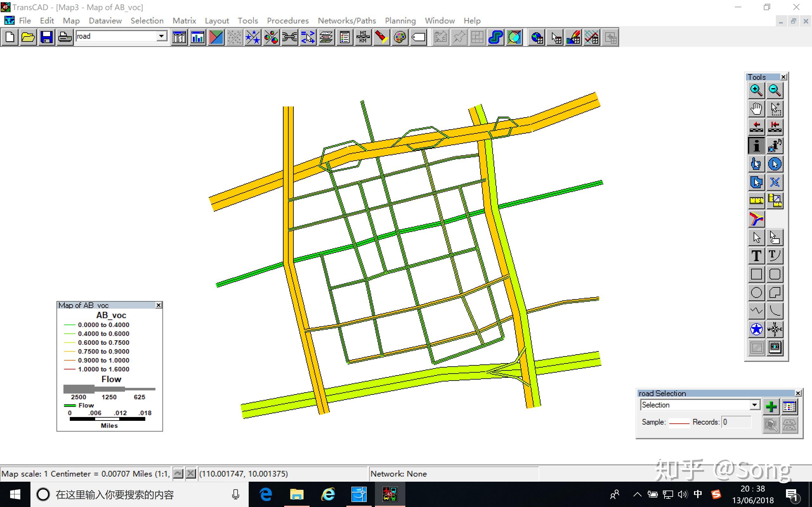
Task: Choose the text T drawing tool
Action: [x=756, y=256]
